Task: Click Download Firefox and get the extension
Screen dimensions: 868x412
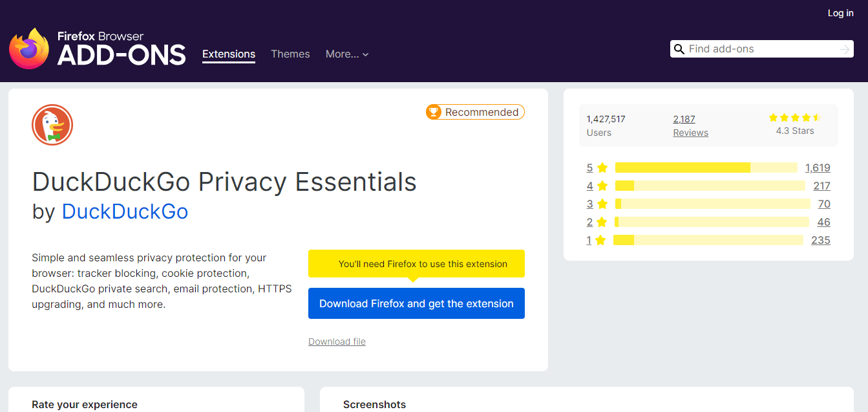Action: click(416, 303)
